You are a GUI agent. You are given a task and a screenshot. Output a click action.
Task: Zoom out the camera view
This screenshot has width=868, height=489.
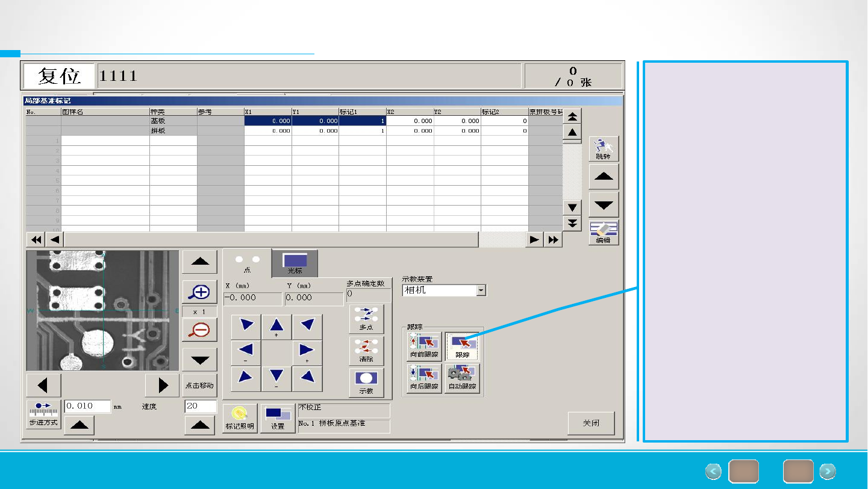tap(200, 330)
